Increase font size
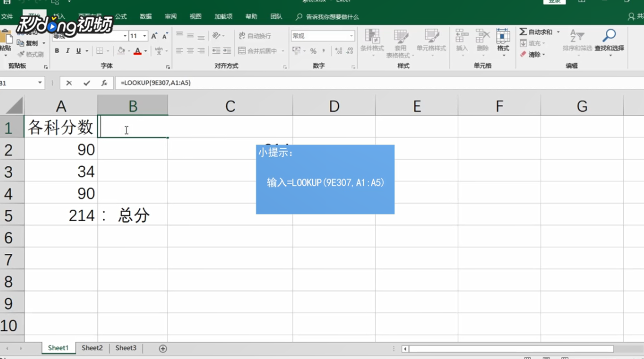This screenshot has width=644, height=359. click(154, 36)
